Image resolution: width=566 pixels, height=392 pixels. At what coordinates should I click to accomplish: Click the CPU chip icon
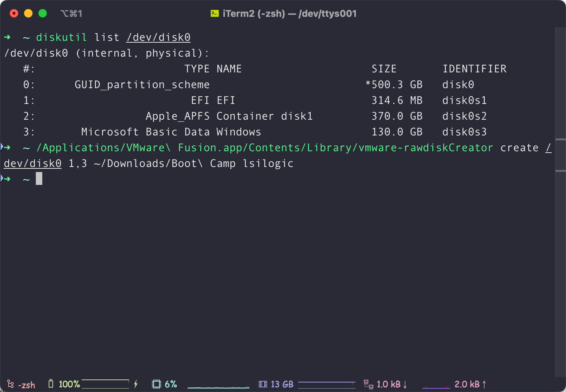point(157,384)
